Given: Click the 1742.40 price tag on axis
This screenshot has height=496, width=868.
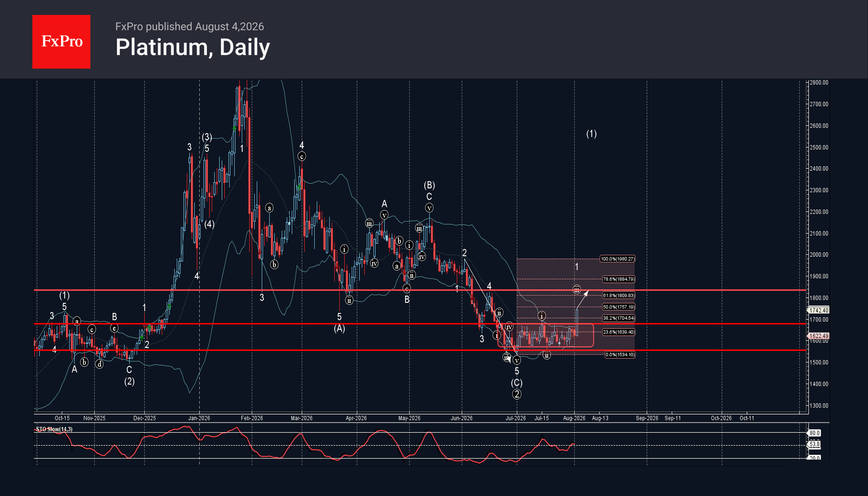Looking at the screenshot, I should point(818,310).
